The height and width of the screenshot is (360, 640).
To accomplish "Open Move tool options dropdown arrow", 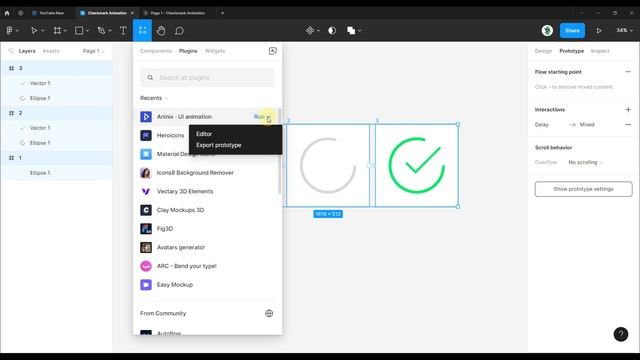I will tap(42, 31).
